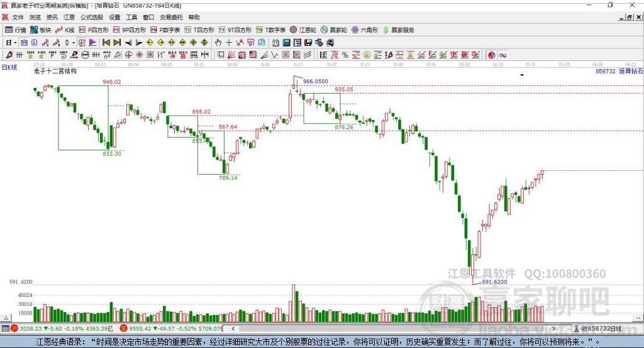Open the 帮助 menu
The image size is (644, 348).
[x=194, y=17]
